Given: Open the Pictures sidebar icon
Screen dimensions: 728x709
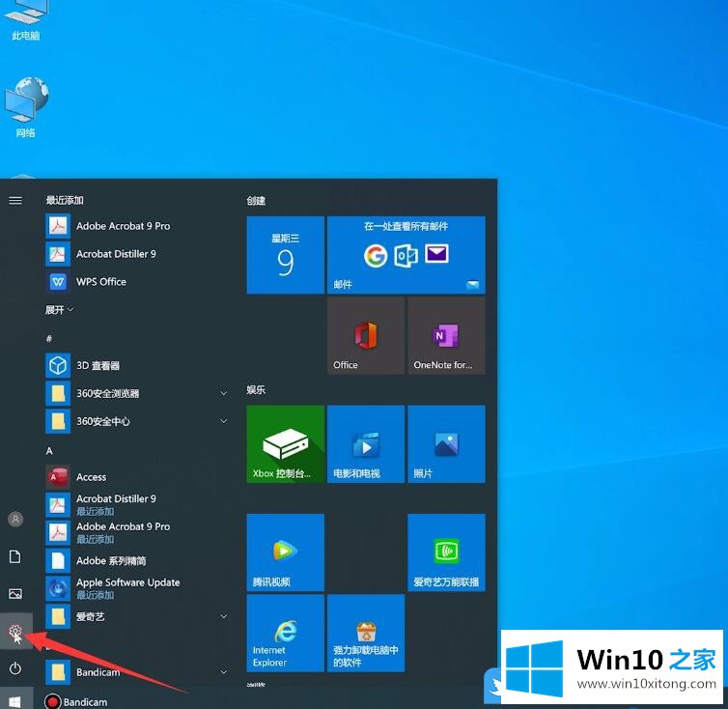Looking at the screenshot, I should [15, 594].
